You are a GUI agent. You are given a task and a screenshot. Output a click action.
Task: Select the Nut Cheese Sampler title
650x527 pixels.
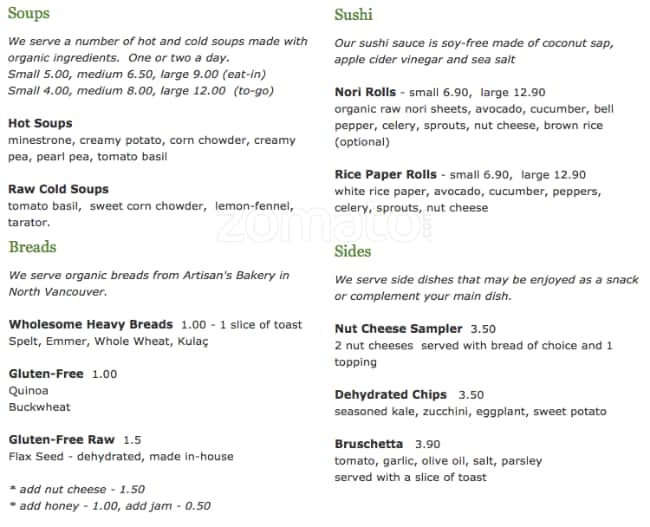(x=398, y=329)
